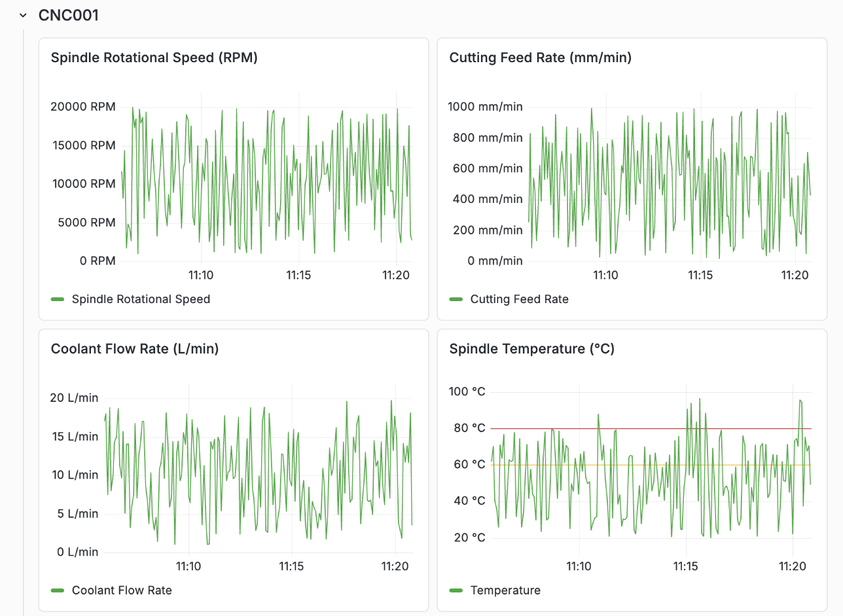Screen dimensions: 843x616
Task: Click the 100 °C axis label
Action: click(x=467, y=391)
